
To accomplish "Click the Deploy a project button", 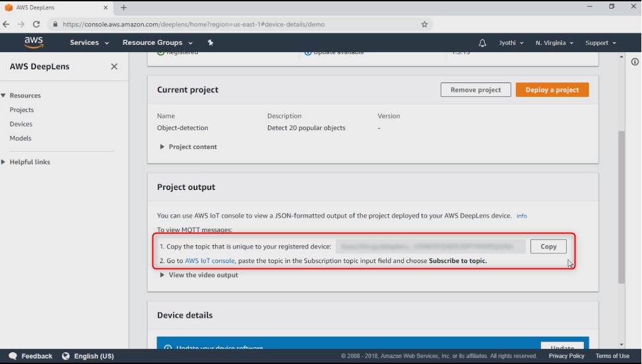I will (x=552, y=90).
